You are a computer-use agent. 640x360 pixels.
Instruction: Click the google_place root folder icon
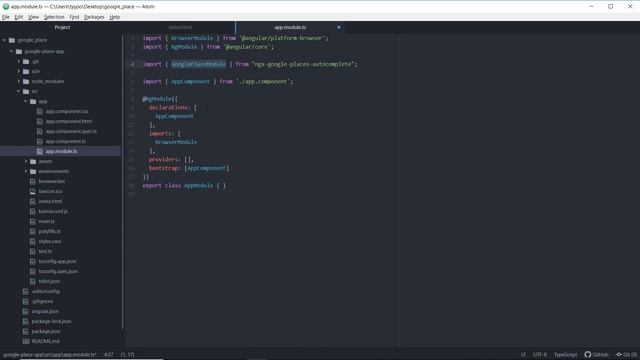click(x=12, y=40)
